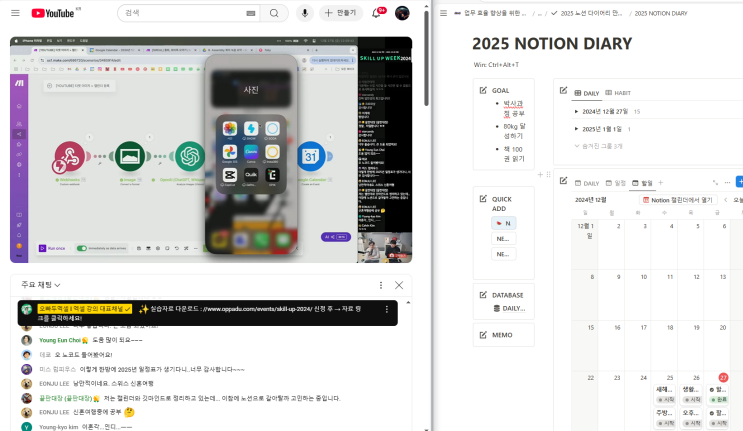
Task: Expand the 2024년 12월 27일 group
Action: pos(576,112)
